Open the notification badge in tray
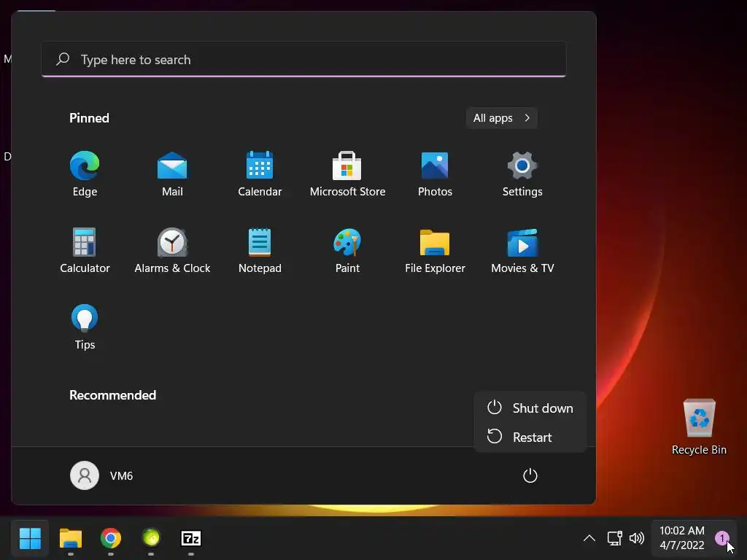747x560 pixels. coord(721,539)
